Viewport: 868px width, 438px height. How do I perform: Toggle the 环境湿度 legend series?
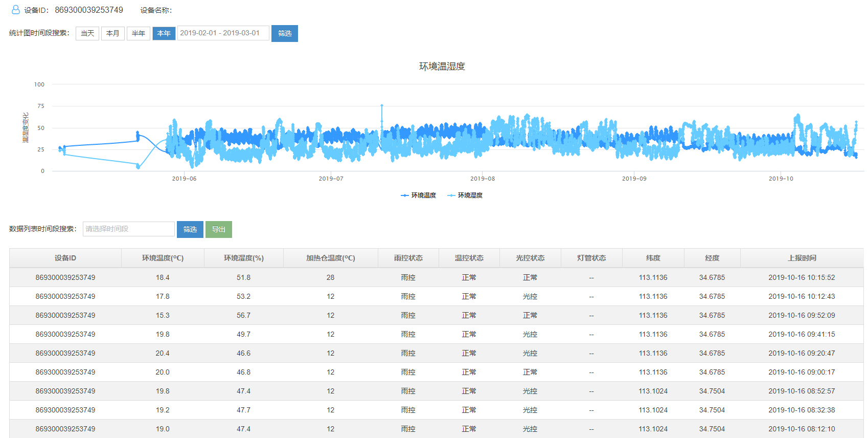[465, 195]
